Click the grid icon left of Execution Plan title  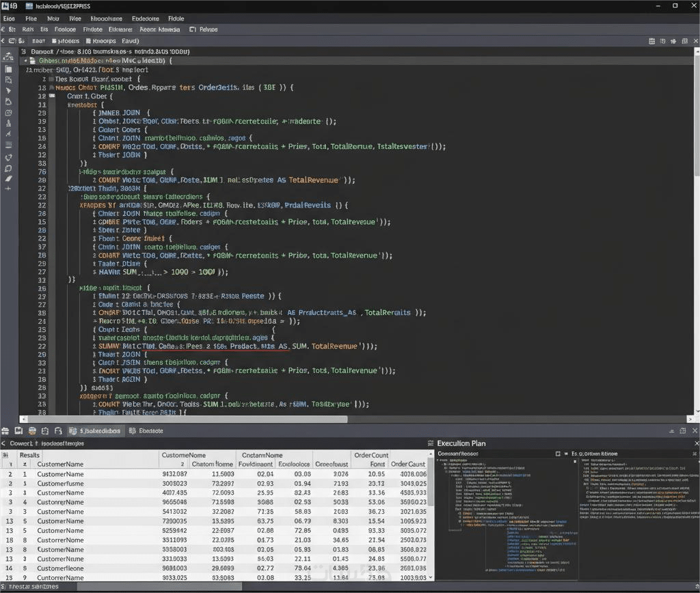tap(430, 443)
